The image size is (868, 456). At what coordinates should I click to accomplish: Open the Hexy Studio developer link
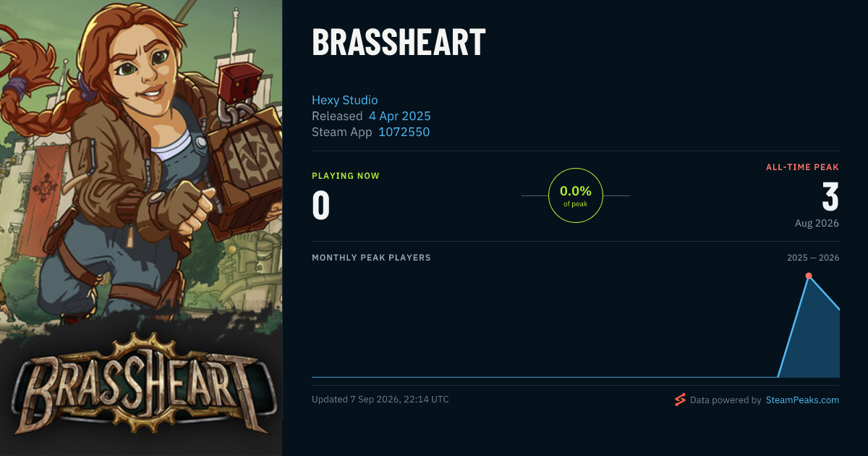344,100
